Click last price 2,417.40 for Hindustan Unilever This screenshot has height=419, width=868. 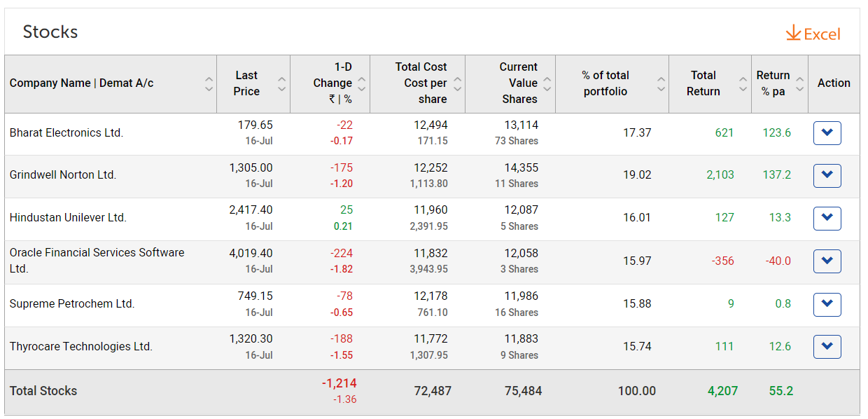[251, 210]
